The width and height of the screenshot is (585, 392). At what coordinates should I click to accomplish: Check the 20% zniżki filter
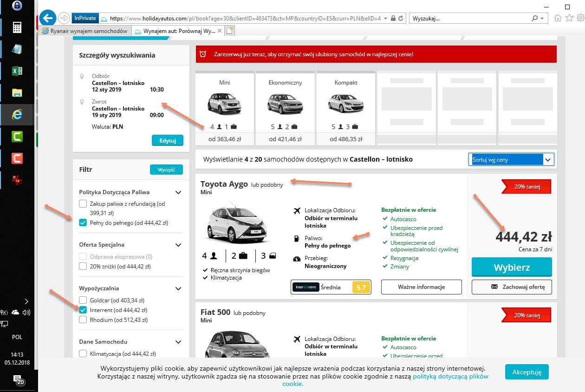click(83, 266)
